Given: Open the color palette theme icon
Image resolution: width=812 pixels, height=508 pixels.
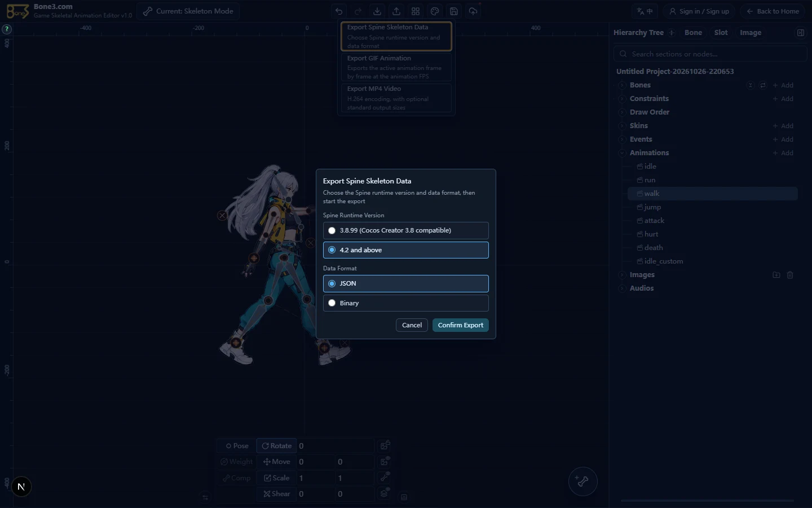Looking at the screenshot, I should [435, 11].
